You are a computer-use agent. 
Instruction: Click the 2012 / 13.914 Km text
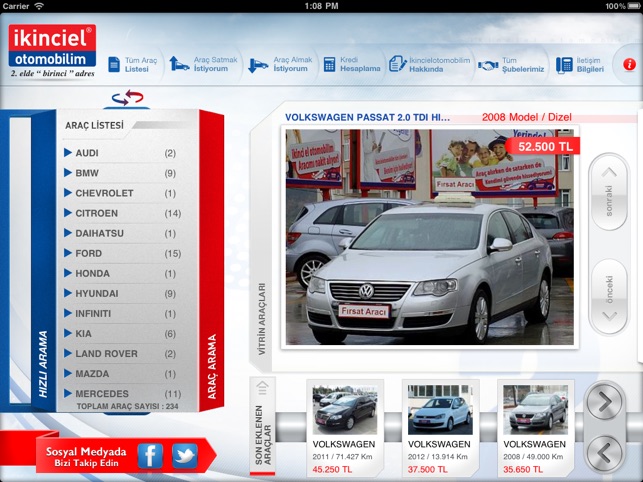(x=438, y=457)
